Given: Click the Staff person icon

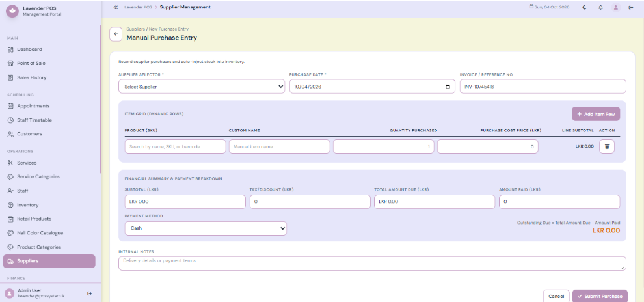Looking at the screenshot, I should point(10,191).
